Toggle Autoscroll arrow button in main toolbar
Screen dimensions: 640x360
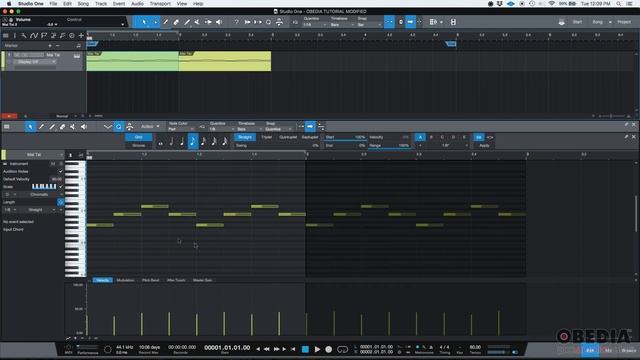410,22
